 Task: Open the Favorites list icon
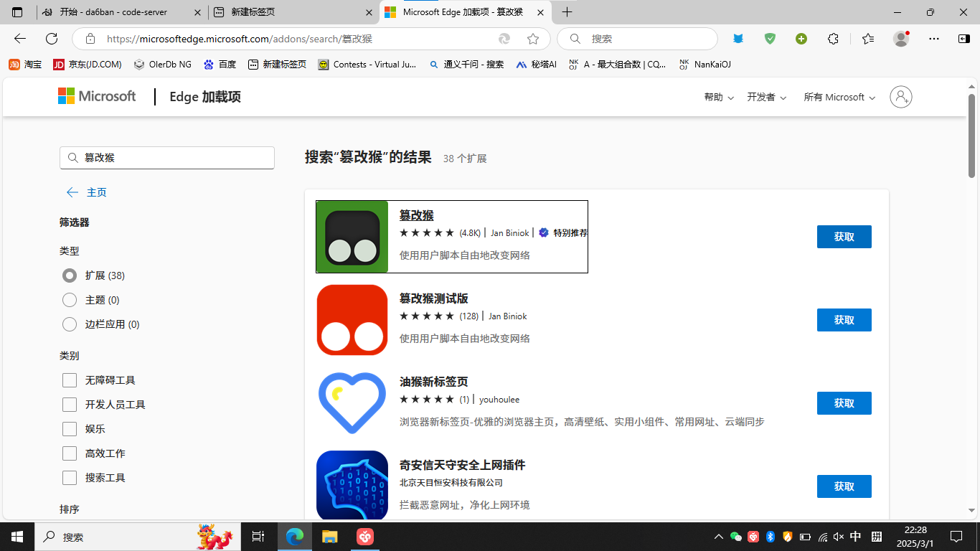click(x=868, y=39)
